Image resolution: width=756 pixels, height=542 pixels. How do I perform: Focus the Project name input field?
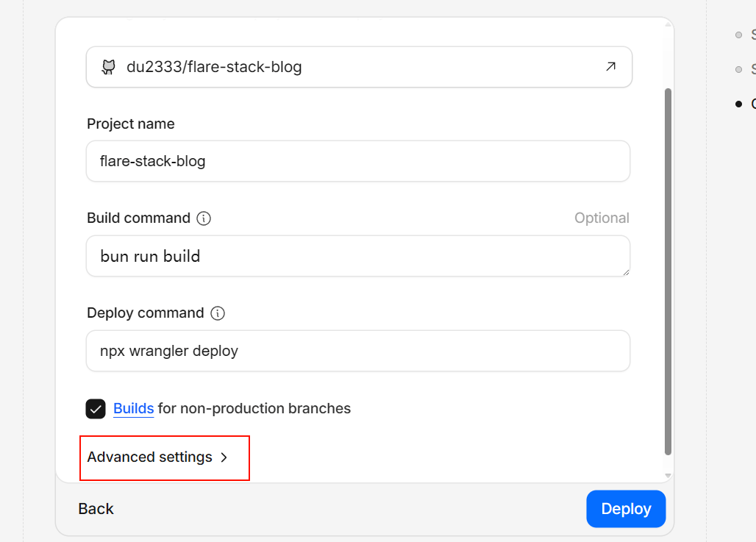357,161
